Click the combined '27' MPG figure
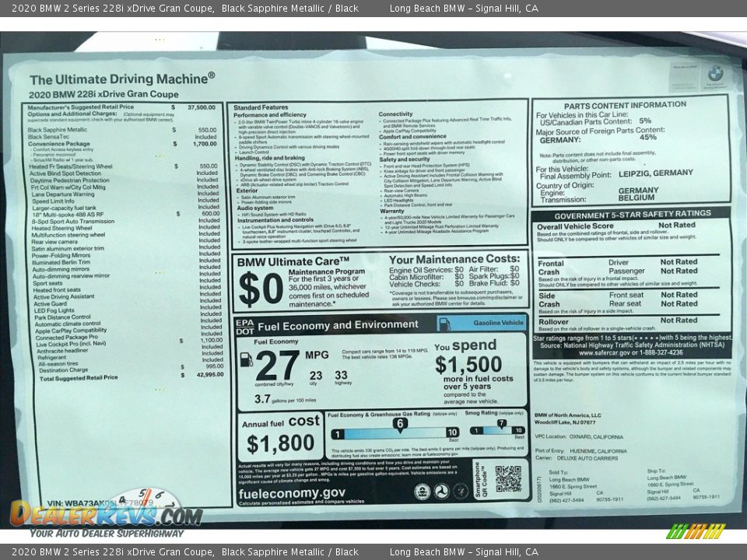Screen dimensions: 747x560 [277, 366]
